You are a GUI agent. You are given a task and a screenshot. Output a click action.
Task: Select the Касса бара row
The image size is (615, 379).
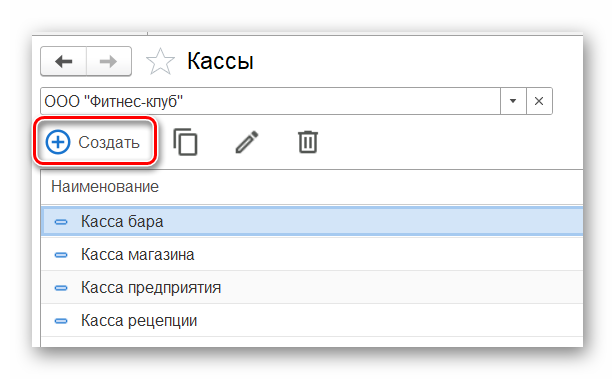coord(312,222)
